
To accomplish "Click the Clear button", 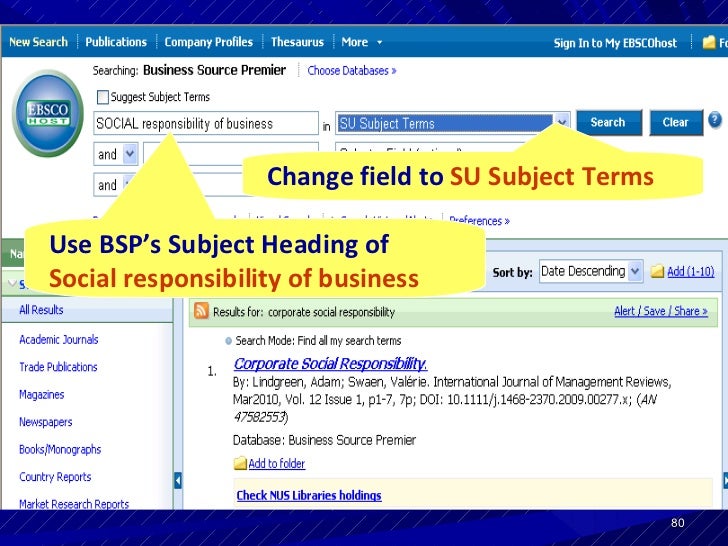I will [676, 123].
